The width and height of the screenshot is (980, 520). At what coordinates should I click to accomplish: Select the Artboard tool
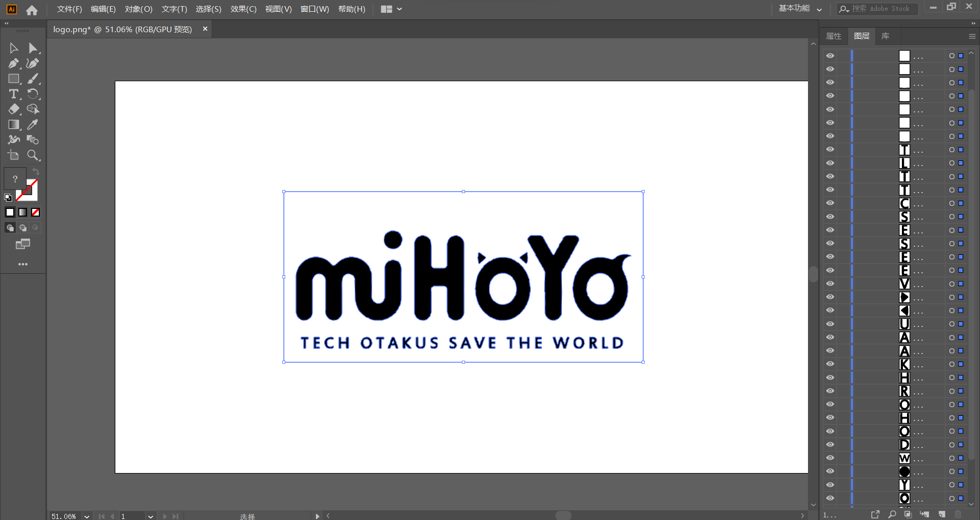click(x=14, y=155)
